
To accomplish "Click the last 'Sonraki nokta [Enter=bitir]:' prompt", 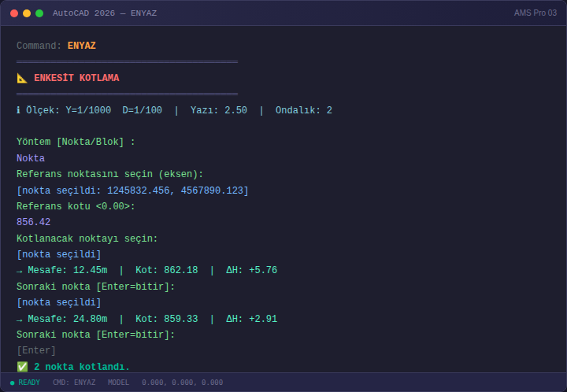I will point(96,335).
